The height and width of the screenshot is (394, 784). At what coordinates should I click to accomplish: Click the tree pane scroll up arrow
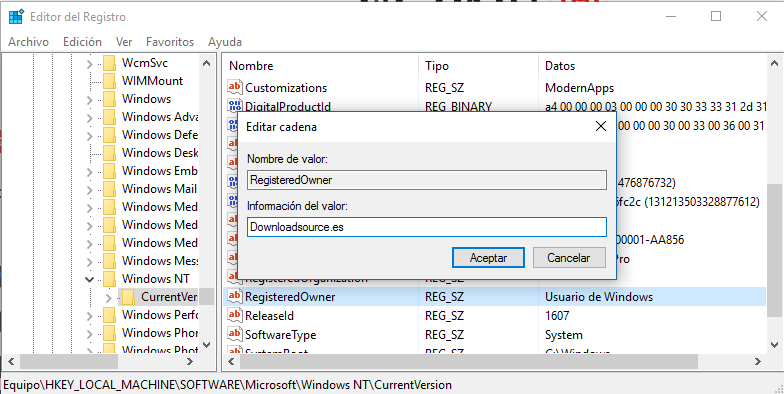(x=206, y=63)
